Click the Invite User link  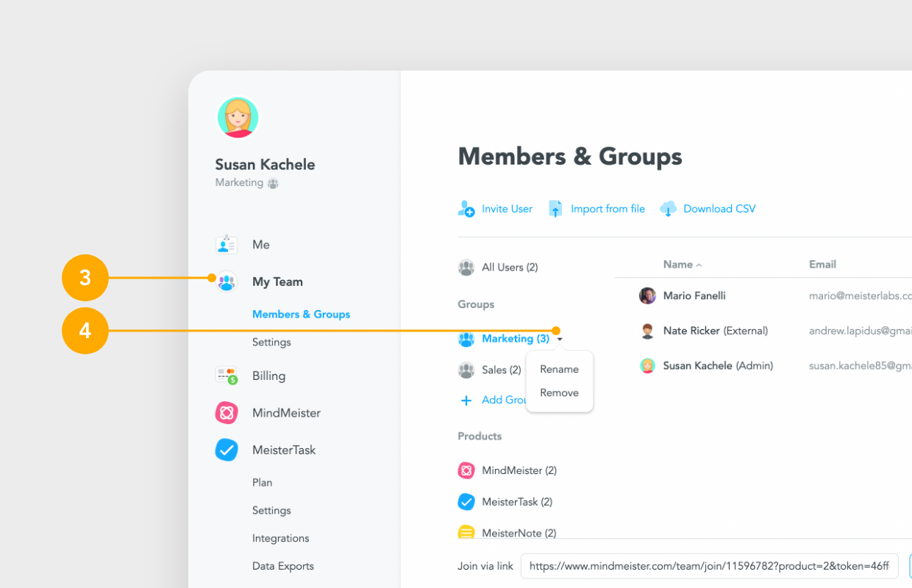pyautogui.click(x=507, y=209)
